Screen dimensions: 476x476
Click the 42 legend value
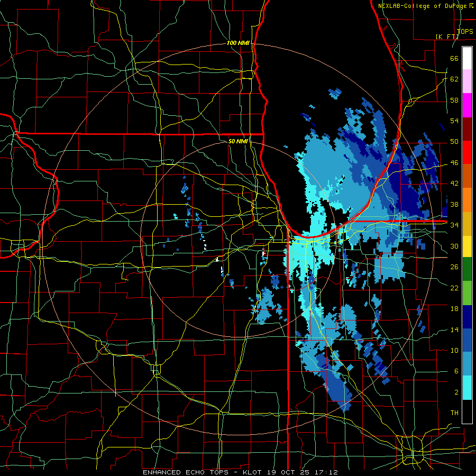point(454,184)
